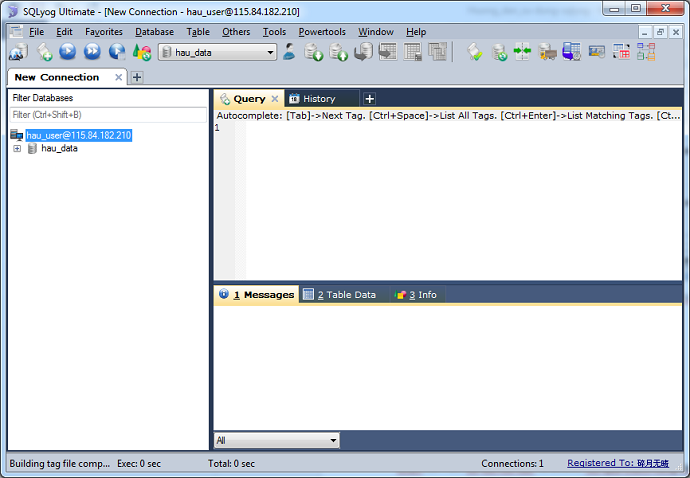The height and width of the screenshot is (478, 690).
Task: Open the User Manager person icon
Action: click(289, 52)
